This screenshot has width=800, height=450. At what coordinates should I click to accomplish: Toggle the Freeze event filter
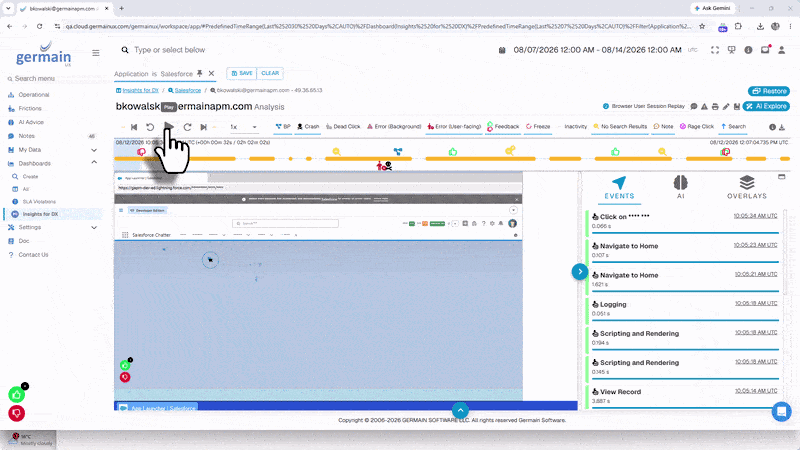[538, 127]
